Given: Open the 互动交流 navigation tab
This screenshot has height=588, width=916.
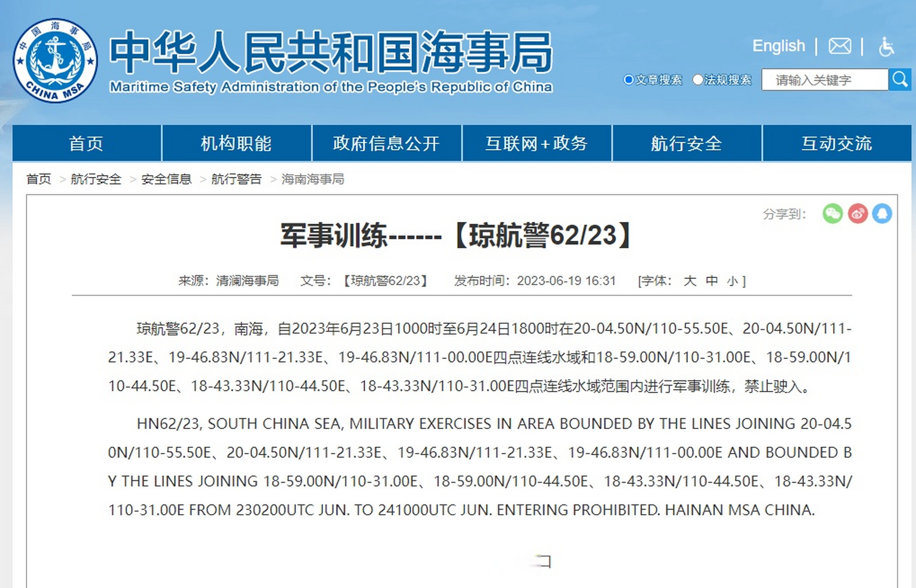Looking at the screenshot, I should click(x=837, y=143).
